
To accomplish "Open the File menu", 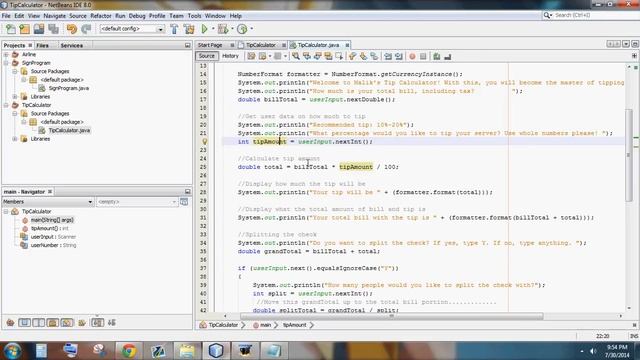I will click(6, 16).
